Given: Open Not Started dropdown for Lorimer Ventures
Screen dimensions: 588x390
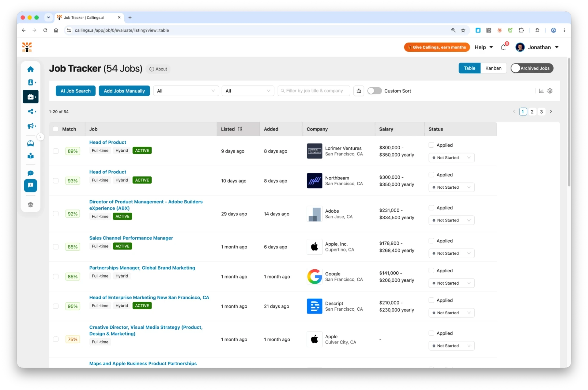Looking at the screenshot, I should (x=451, y=158).
